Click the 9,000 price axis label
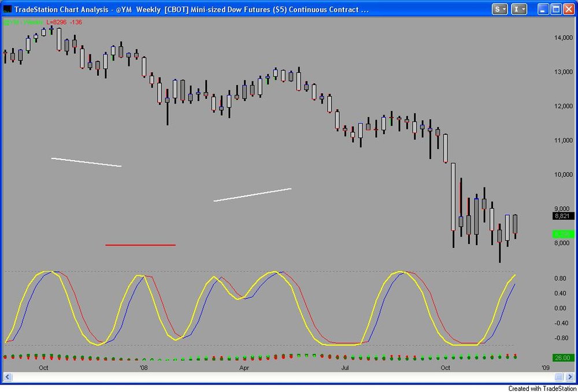This screenshot has width=578, height=392. (x=563, y=209)
